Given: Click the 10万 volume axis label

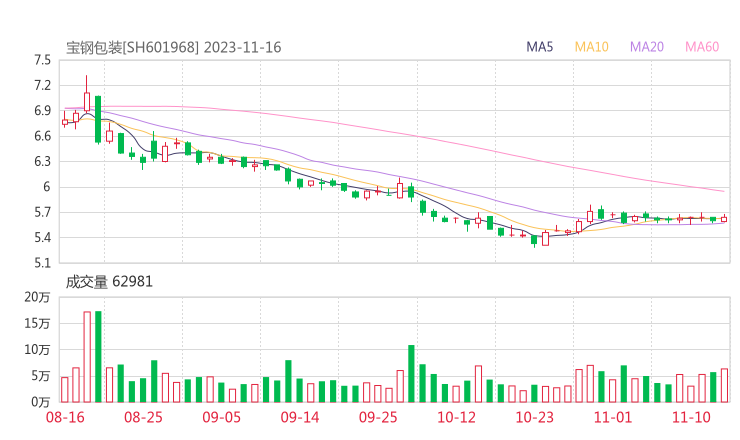Looking at the screenshot, I should 37,350.
